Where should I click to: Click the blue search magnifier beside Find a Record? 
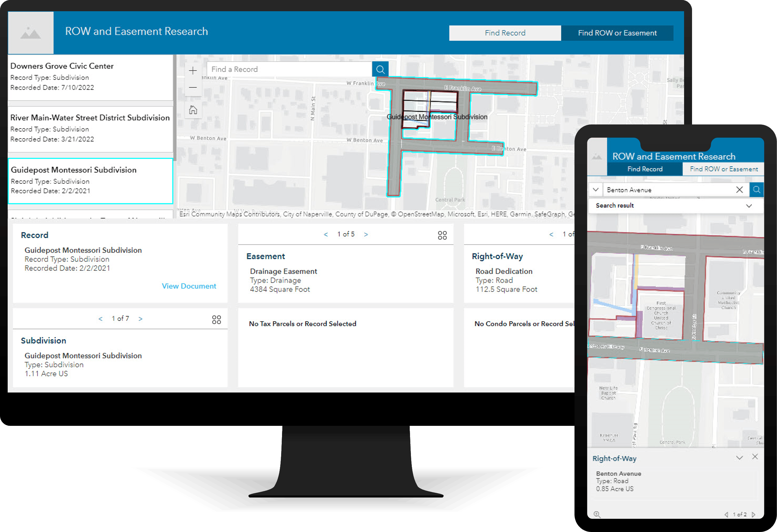point(380,69)
